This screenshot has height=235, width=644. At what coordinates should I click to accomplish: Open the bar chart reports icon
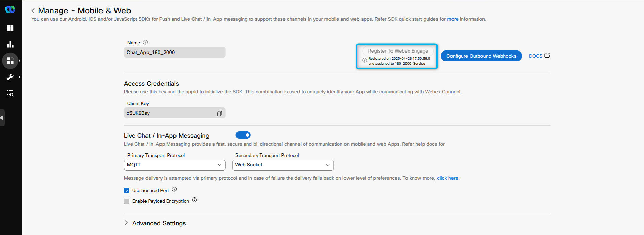10,44
